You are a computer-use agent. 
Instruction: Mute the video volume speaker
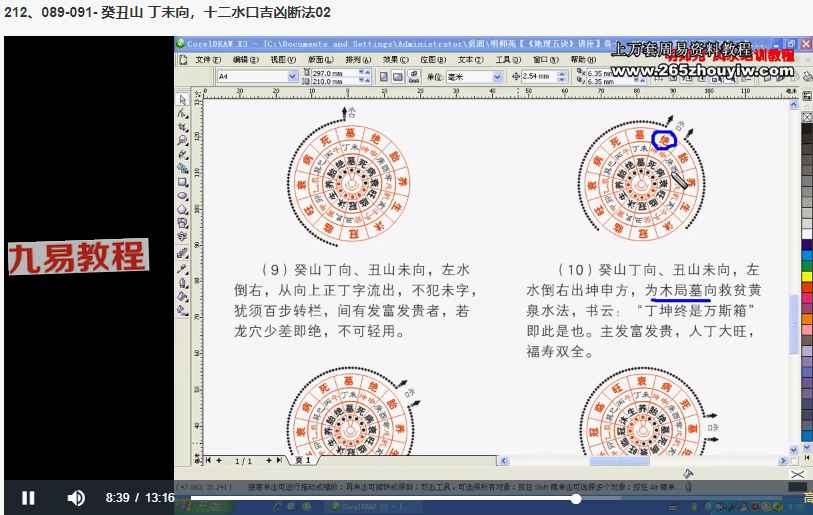point(76,498)
